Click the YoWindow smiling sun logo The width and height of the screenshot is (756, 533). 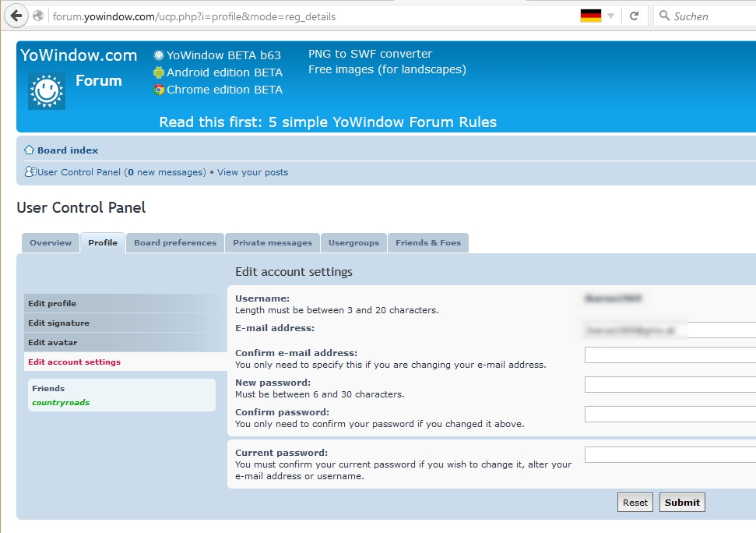coord(47,91)
